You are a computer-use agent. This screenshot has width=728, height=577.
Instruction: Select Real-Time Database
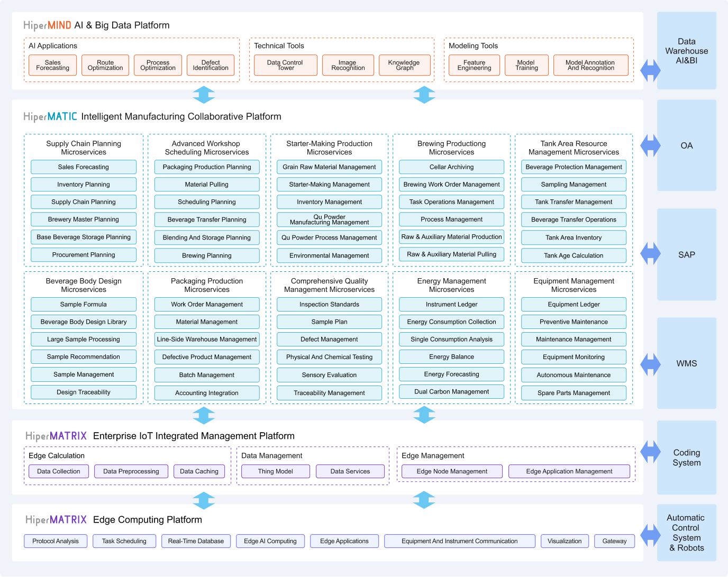tap(196, 541)
